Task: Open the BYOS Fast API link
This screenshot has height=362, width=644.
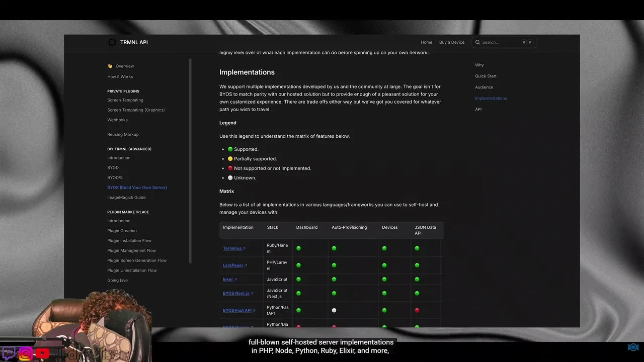Action: [237, 311]
